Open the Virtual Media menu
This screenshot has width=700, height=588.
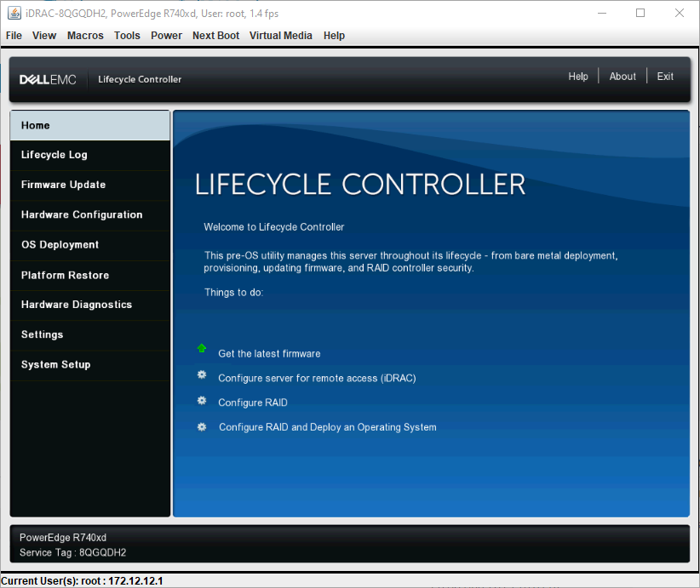click(281, 36)
